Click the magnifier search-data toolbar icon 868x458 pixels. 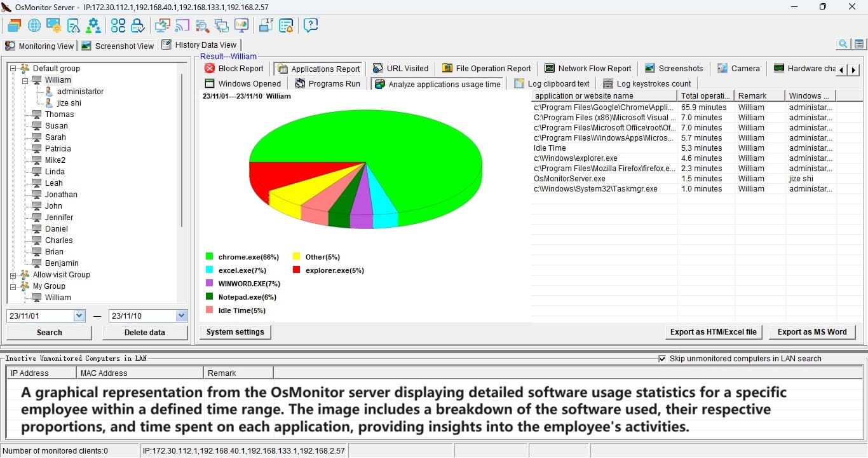pyautogui.click(x=202, y=25)
